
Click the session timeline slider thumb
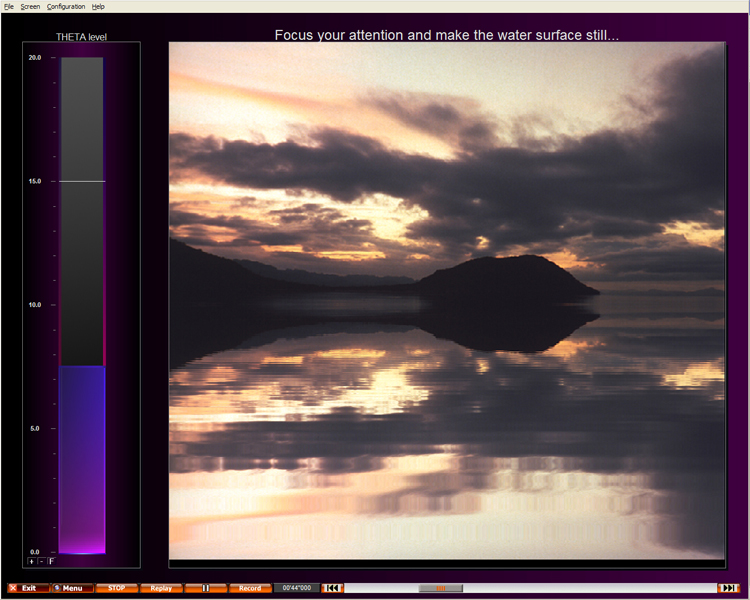440,588
